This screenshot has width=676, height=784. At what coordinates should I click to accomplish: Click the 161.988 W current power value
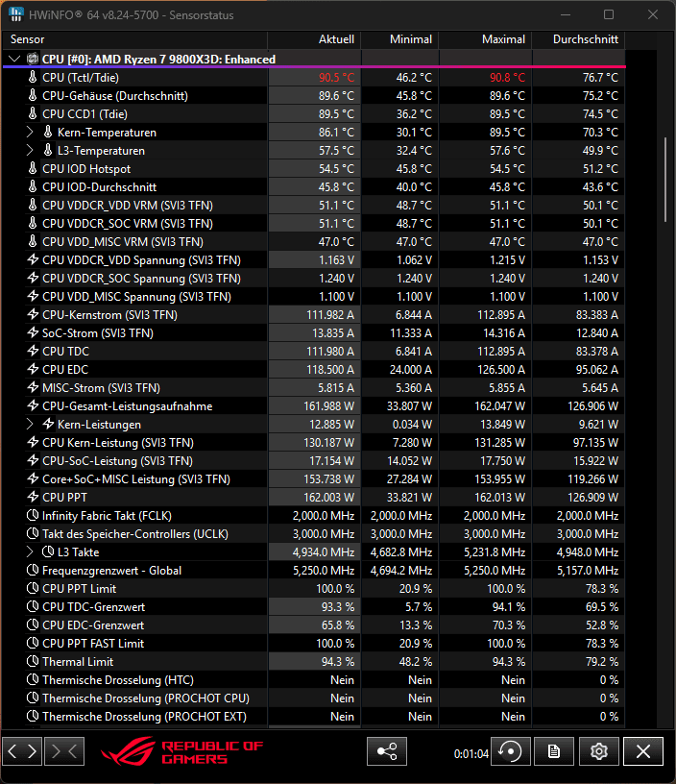[328, 406]
